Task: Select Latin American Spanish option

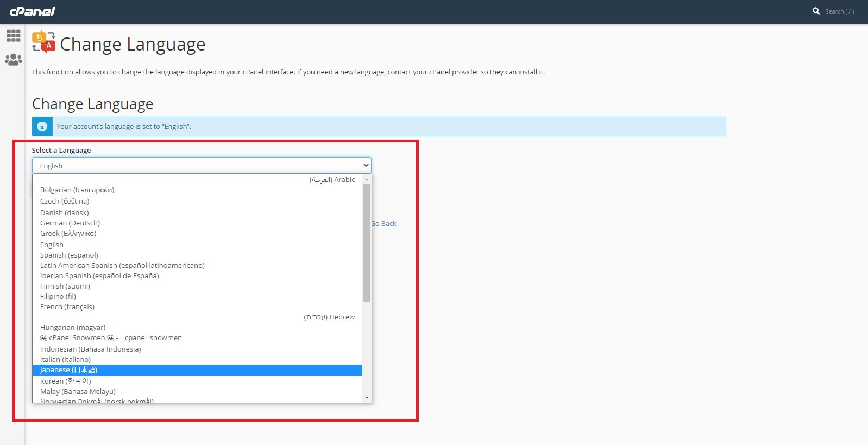Action: pos(197,266)
